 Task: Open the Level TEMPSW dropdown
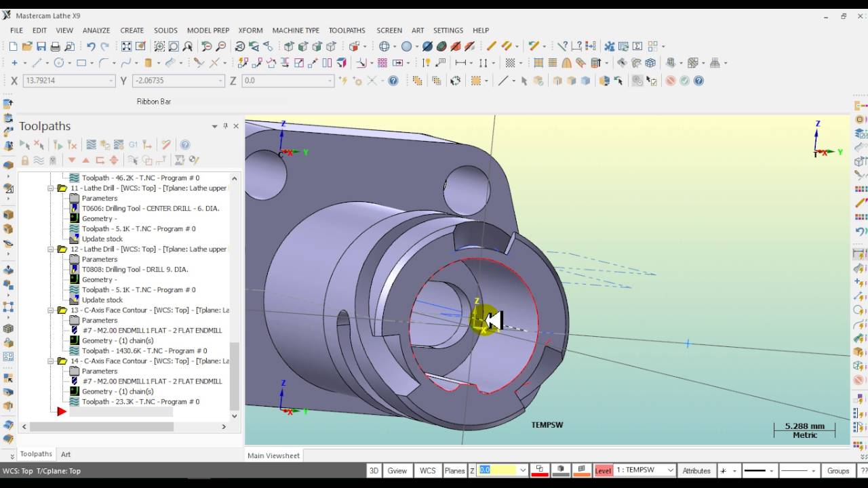[x=670, y=470]
